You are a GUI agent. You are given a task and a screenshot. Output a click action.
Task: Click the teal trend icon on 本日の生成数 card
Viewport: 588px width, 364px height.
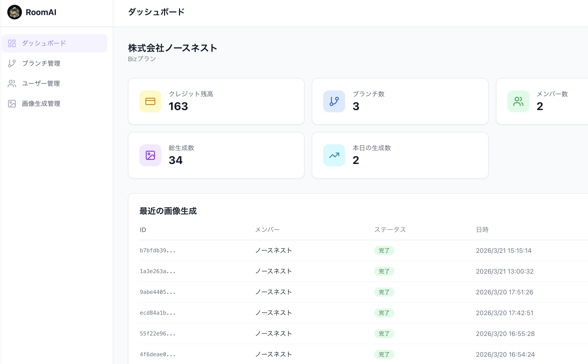[334, 155]
